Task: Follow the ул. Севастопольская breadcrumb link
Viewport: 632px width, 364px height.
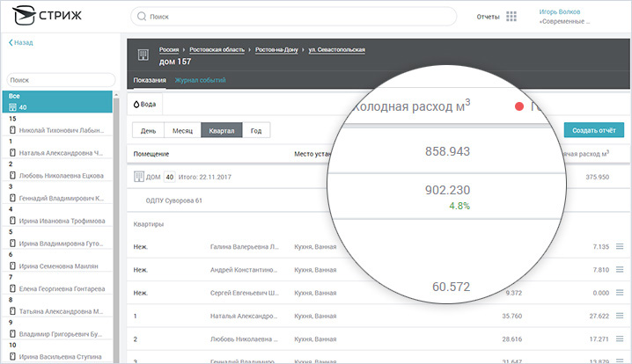Action: [x=336, y=49]
